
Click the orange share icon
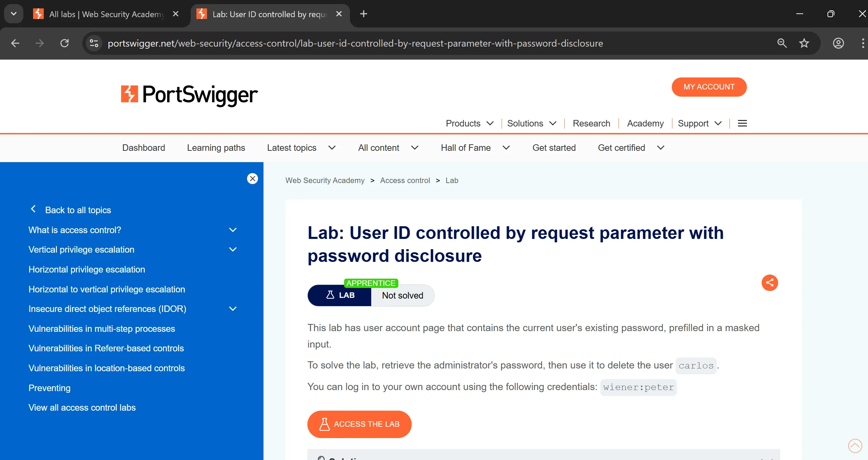[x=770, y=283]
